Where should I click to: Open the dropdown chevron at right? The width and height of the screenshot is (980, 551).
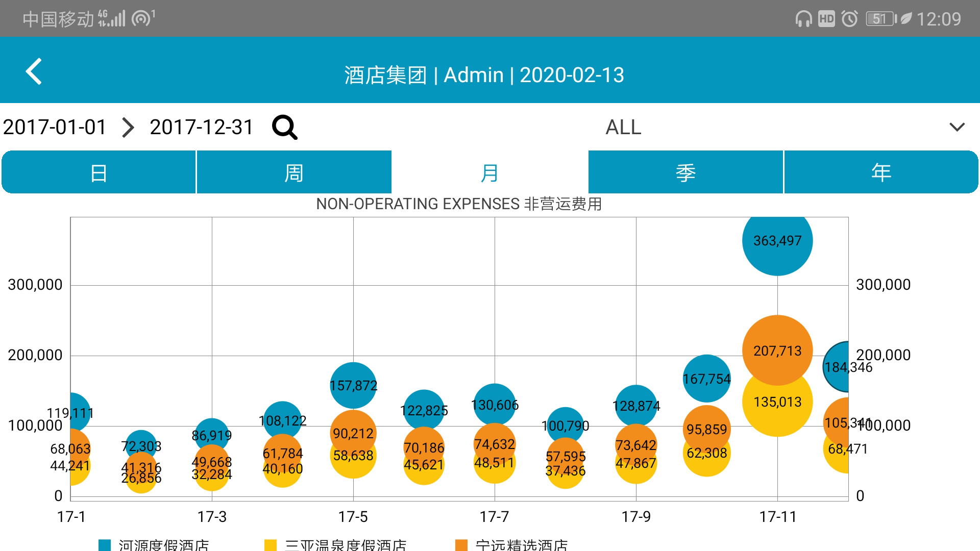pyautogui.click(x=957, y=127)
